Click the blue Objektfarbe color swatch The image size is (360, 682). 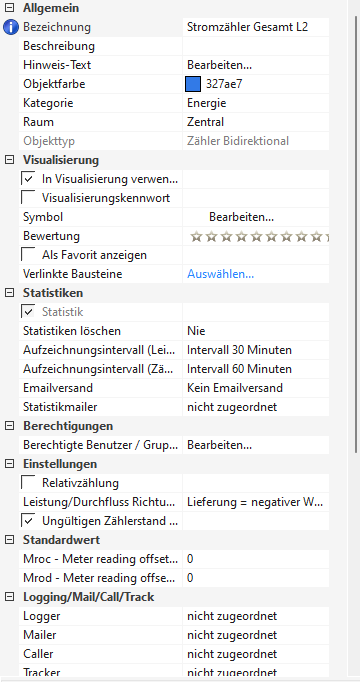(193, 84)
